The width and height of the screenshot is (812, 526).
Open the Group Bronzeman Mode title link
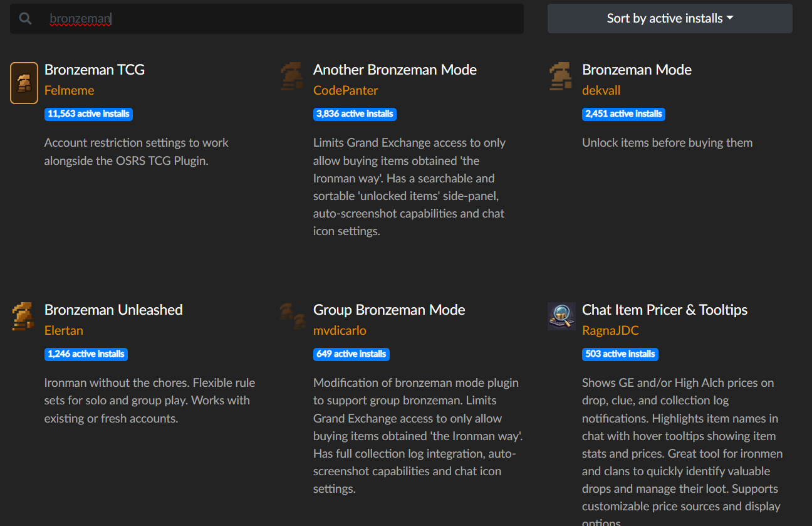click(x=389, y=310)
